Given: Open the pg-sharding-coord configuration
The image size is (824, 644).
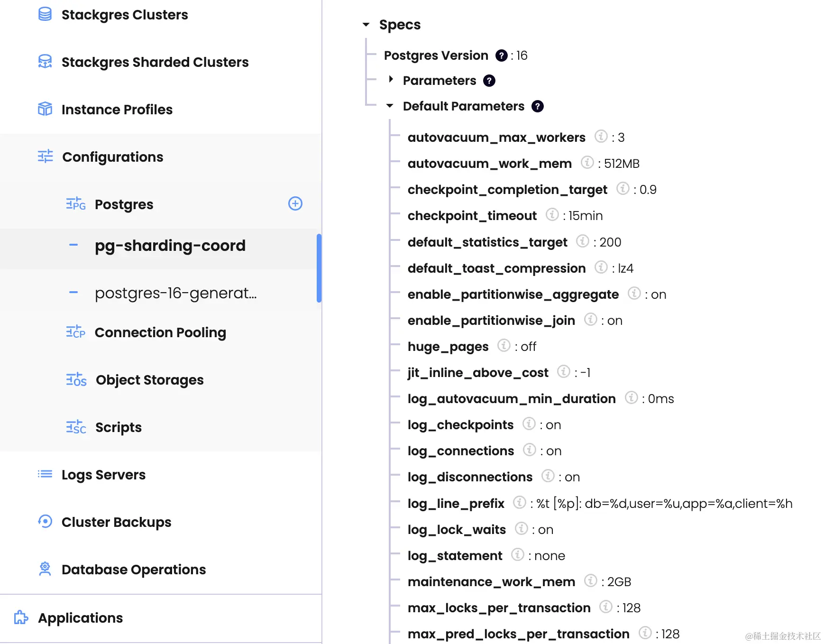Looking at the screenshot, I should tap(170, 245).
